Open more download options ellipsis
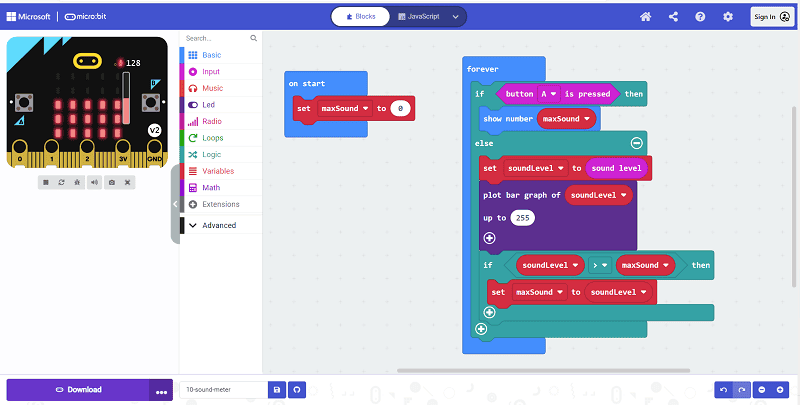This screenshot has width=800, height=405. [162, 390]
